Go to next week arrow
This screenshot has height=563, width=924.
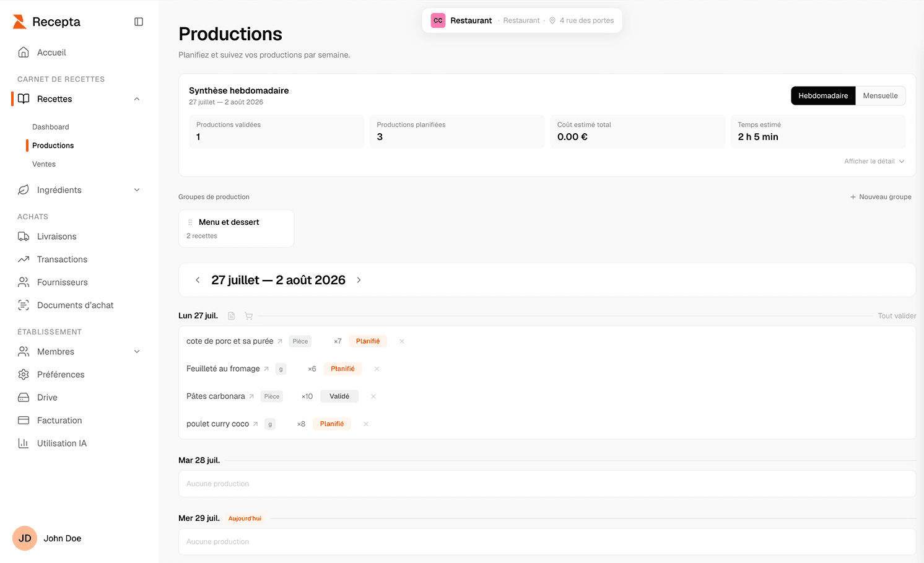coord(359,280)
